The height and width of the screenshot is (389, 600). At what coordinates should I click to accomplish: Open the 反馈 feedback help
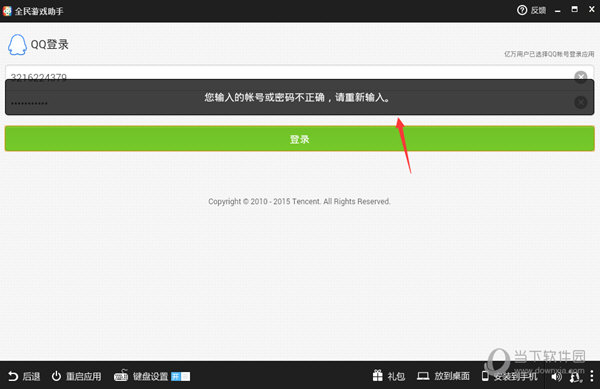click(x=531, y=10)
